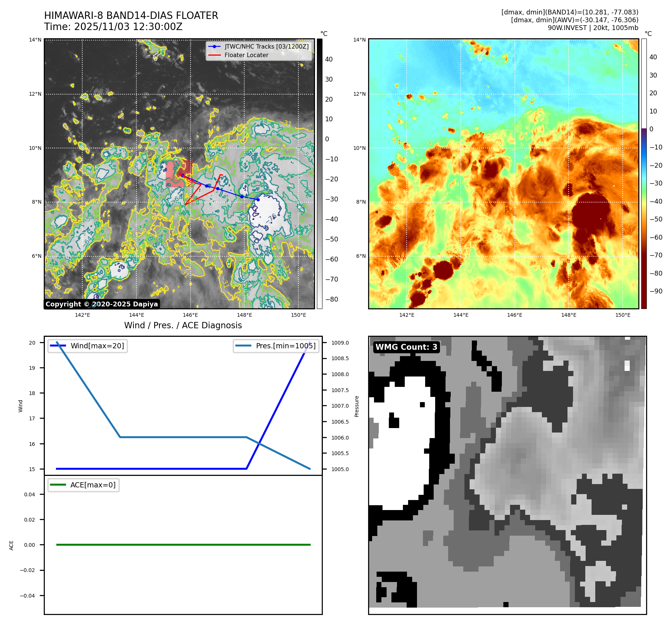Click the JTWC/NHC Tracks legend entry
This screenshot has width=672, height=628.
tap(266, 46)
